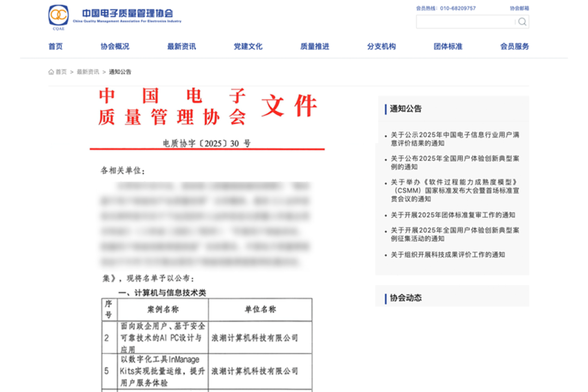Open the 党建文化 navigation menu item

[x=247, y=47]
